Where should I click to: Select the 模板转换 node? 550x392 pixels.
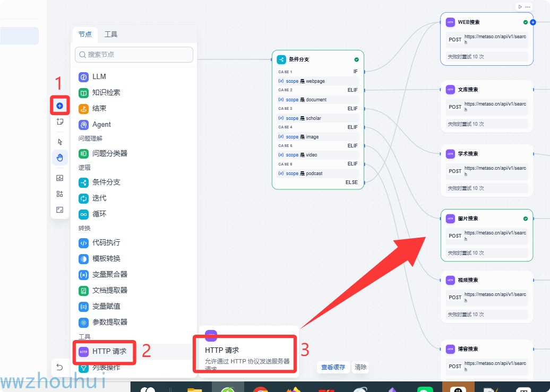(134, 259)
